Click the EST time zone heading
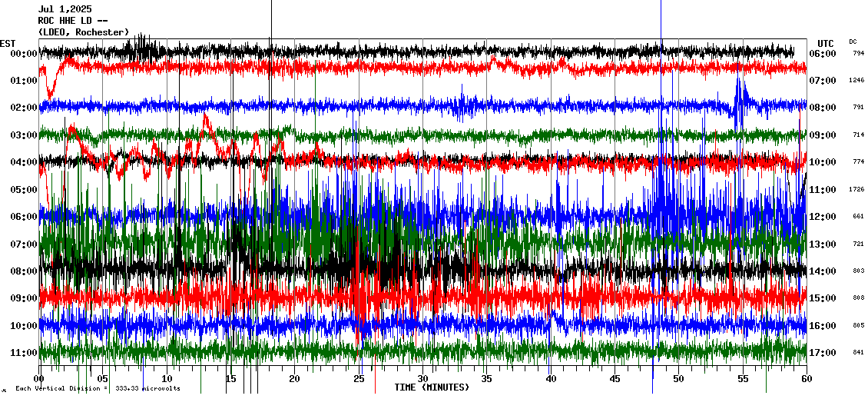Screen dimensions: 868x399 (x=8, y=43)
